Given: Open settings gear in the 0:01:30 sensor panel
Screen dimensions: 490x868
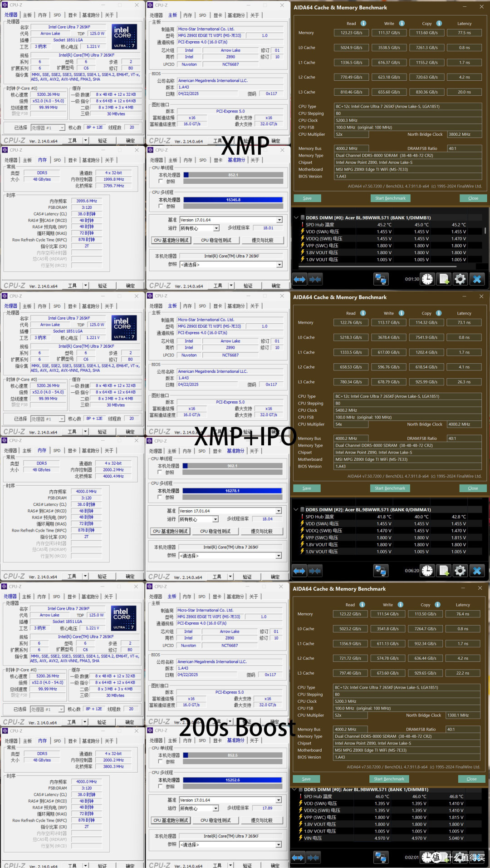Looking at the screenshot, I should coord(460,279).
